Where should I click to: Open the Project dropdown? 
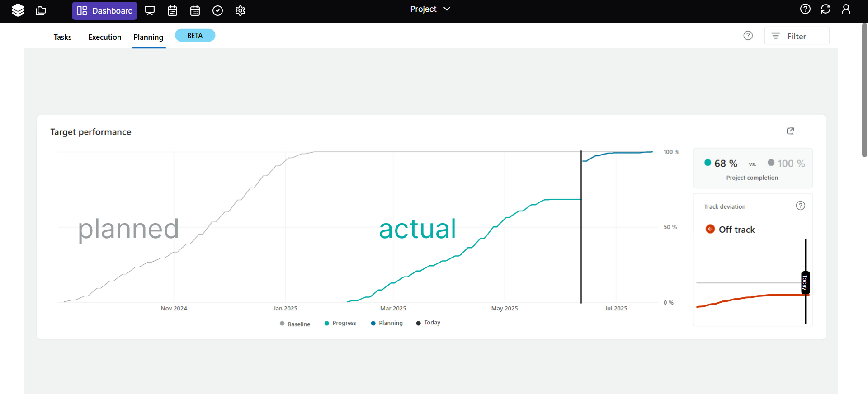430,9
